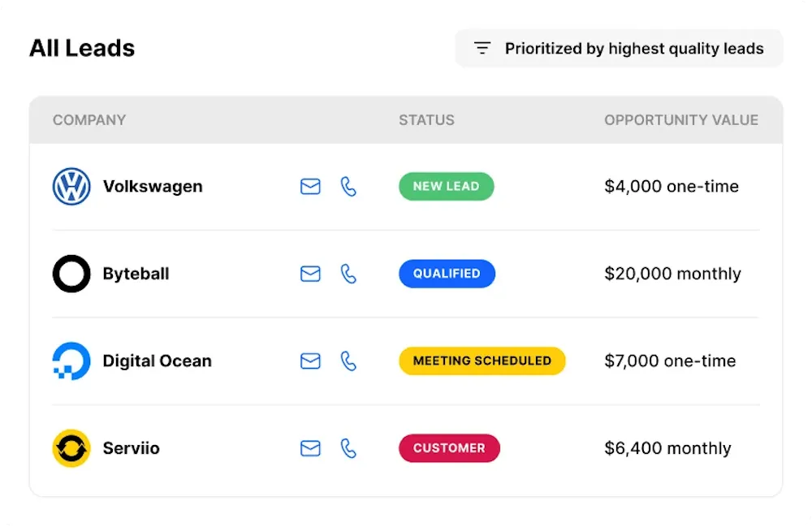Open the Byteball company name link
The height and width of the screenshot is (527, 812).
pyautogui.click(x=135, y=274)
